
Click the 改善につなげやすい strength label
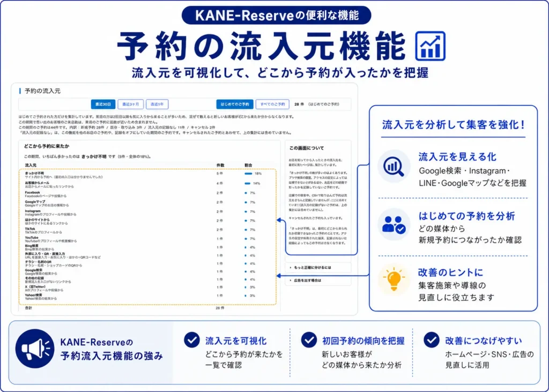[x=484, y=341]
